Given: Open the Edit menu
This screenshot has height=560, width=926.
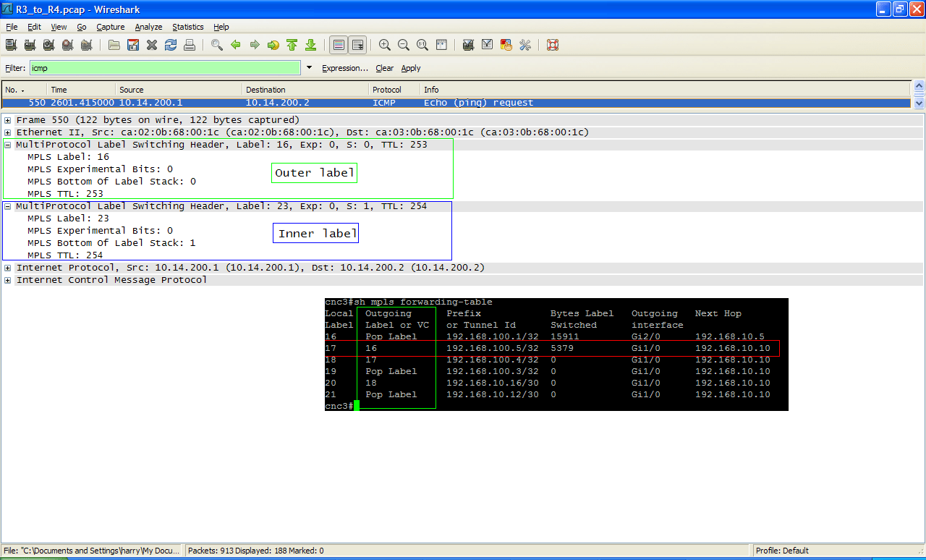Looking at the screenshot, I should [x=34, y=27].
